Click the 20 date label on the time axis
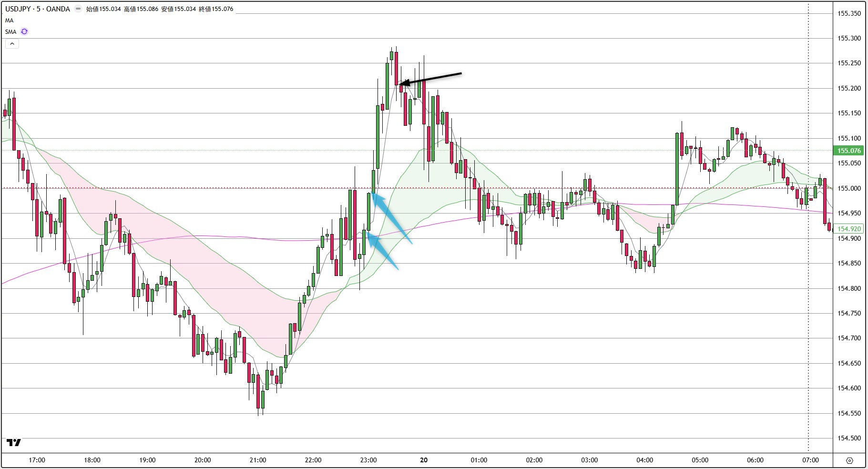Screen dimensions: 868x469 [423, 460]
